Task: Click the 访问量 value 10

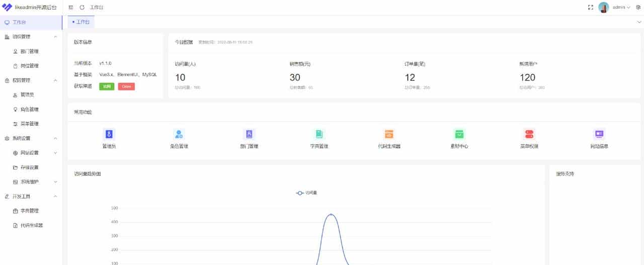Action: click(180, 77)
